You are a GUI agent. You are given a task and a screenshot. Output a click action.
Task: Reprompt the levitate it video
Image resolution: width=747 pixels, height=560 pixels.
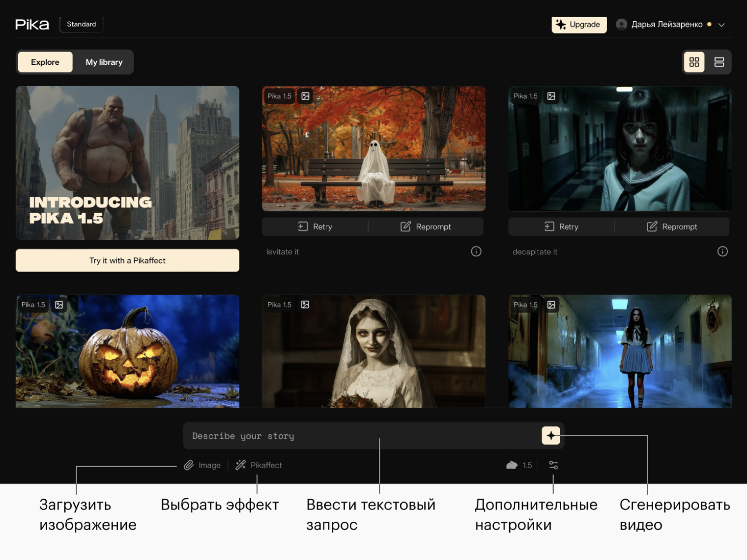click(x=426, y=226)
